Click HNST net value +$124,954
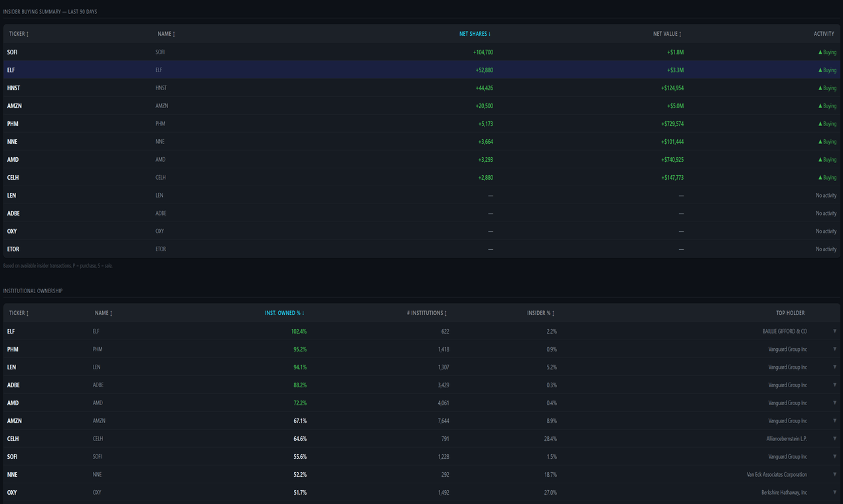 pos(672,88)
